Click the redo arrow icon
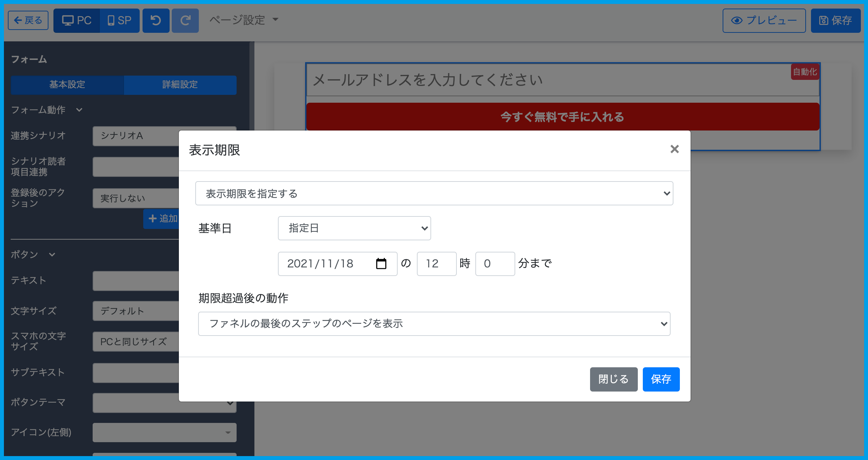 point(185,20)
